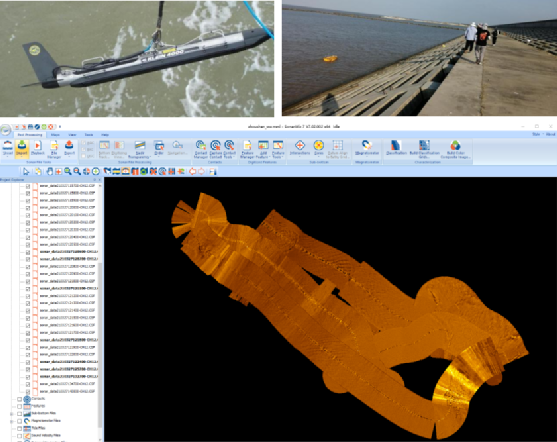
Task: Check the Magnetometer Files checkbox
Action: coord(20,421)
